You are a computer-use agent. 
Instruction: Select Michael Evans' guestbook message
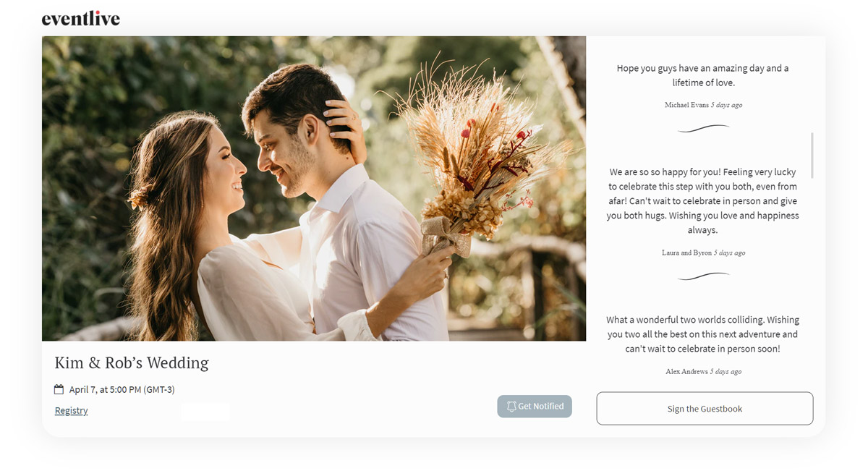(x=703, y=75)
